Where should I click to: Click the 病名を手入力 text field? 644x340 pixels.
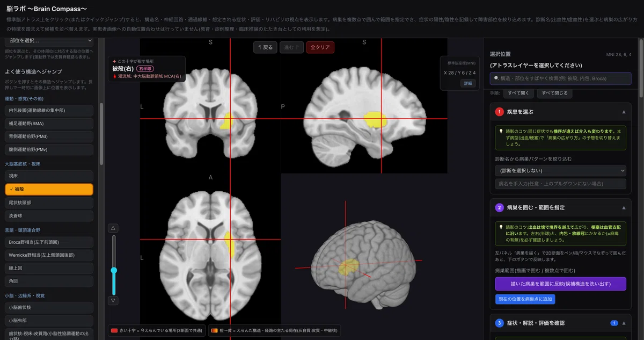(x=560, y=184)
